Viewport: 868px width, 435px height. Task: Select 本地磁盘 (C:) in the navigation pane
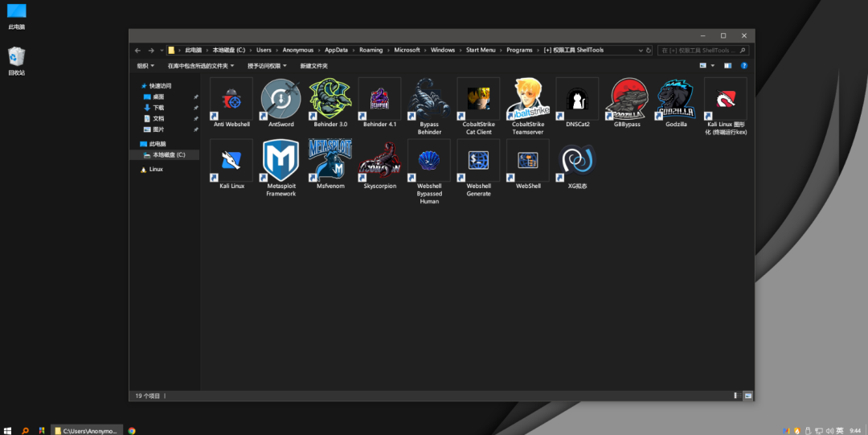(165, 155)
